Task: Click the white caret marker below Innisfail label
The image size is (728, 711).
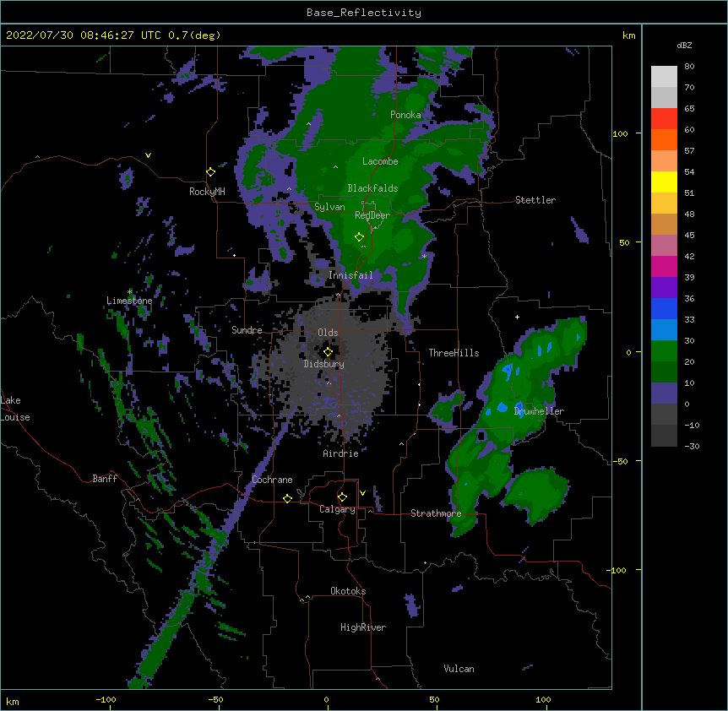Action: (338, 295)
